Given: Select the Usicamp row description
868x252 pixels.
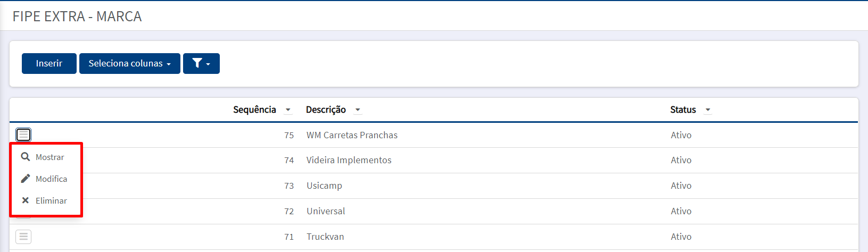Looking at the screenshot, I should [324, 186].
